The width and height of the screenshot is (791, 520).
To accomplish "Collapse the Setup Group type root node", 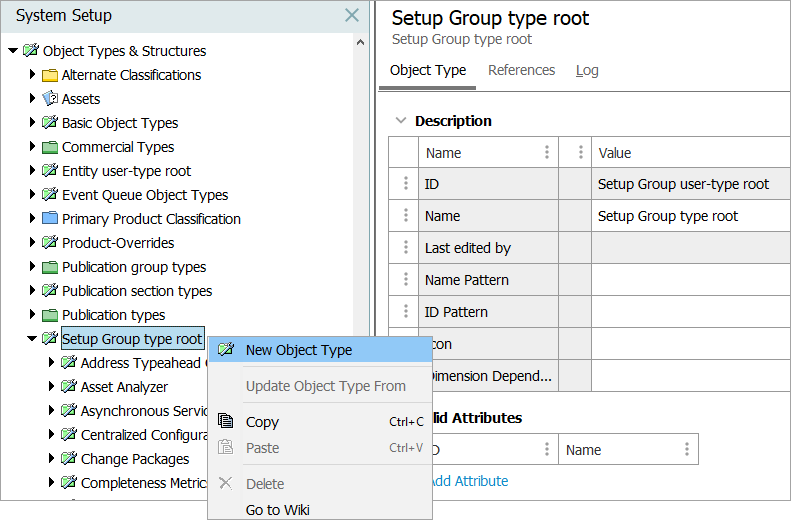I will (32, 339).
